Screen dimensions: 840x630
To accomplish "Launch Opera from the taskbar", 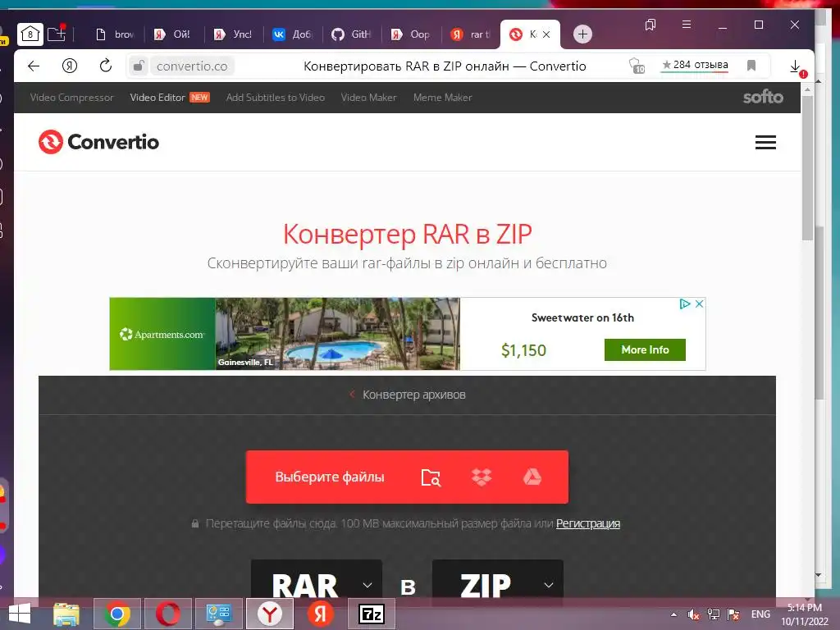I will [167, 614].
